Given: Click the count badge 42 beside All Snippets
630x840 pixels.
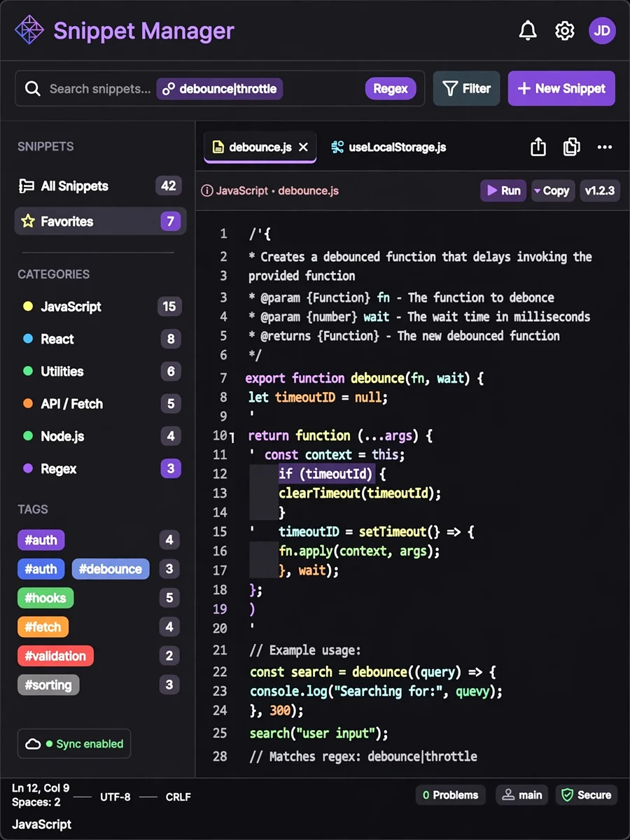Looking at the screenshot, I should tap(168, 186).
